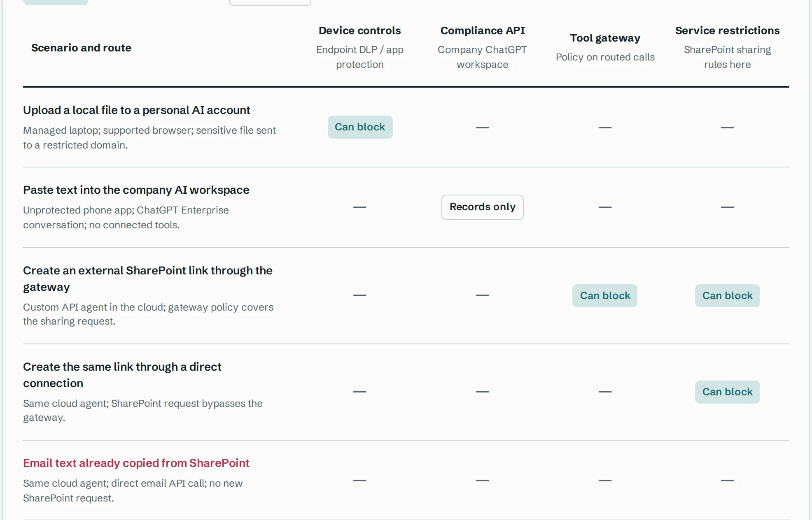The image size is (812, 520).
Task: Click Device controls dash in Paste text row
Action: pos(359,207)
